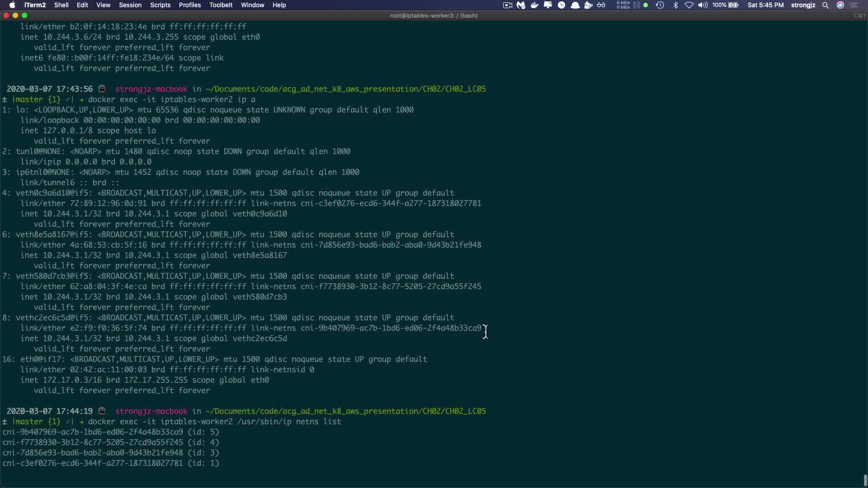
Task: Click the screen recording camera icon
Action: (x=508, y=5)
